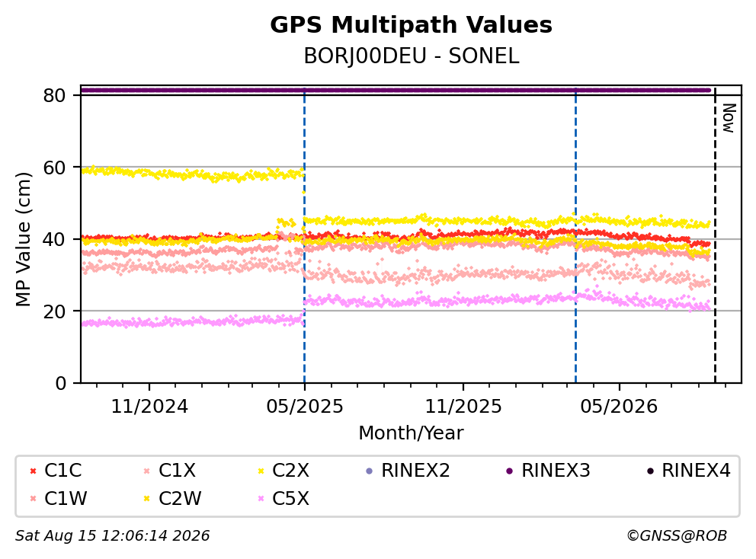Click the C1C legend entry
This screenshot has height=559, width=756.
56,471
